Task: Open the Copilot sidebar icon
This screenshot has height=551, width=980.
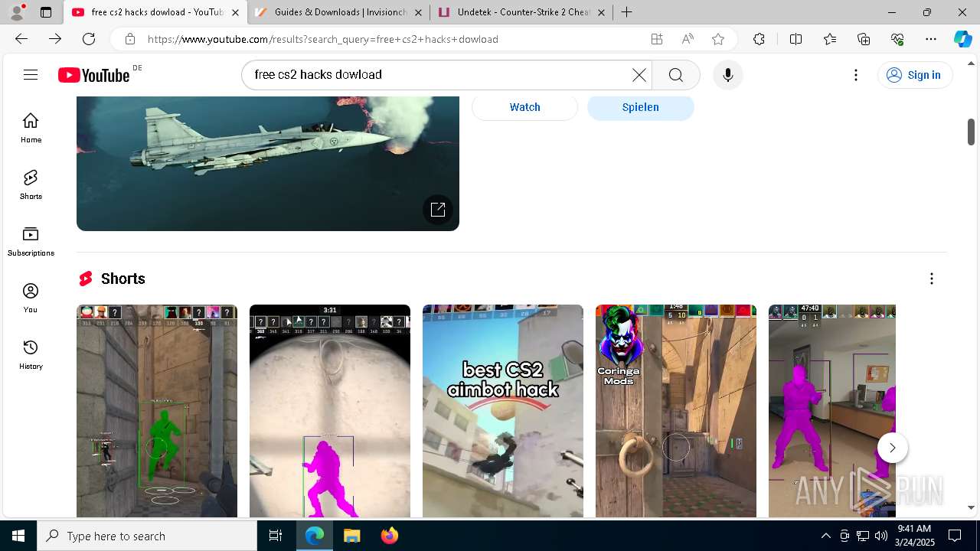Action: point(962,39)
